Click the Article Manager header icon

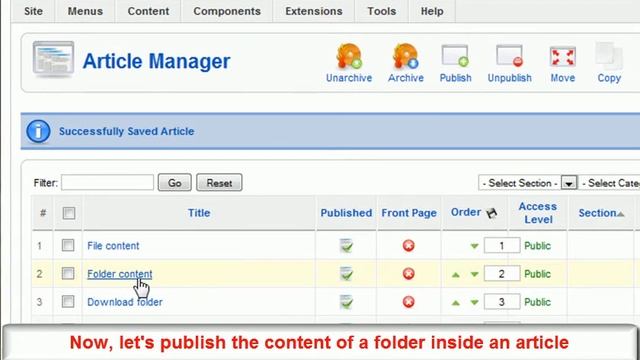tap(53, 59)
